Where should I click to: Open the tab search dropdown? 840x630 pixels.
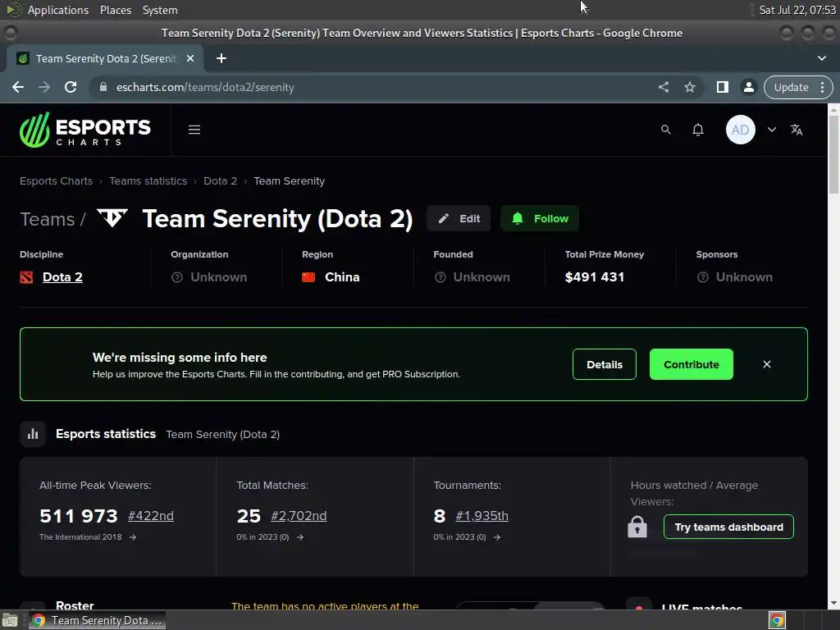[822, 58]
